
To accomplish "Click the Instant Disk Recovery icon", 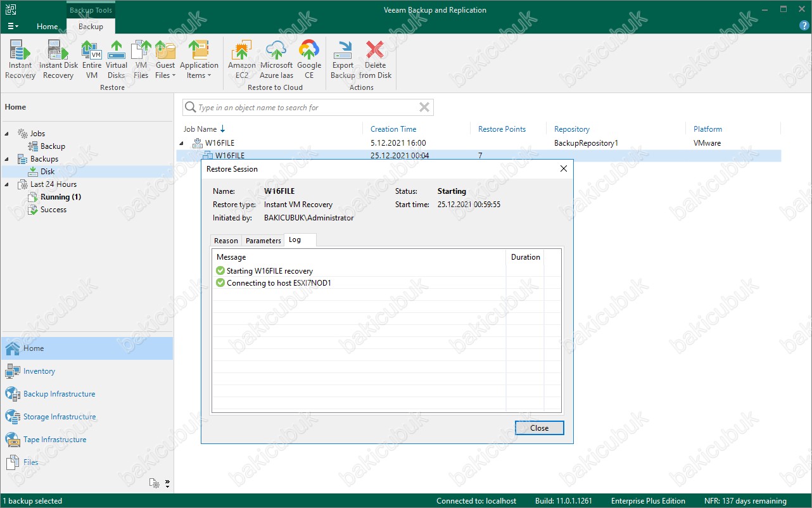I will tap(58, 60).
